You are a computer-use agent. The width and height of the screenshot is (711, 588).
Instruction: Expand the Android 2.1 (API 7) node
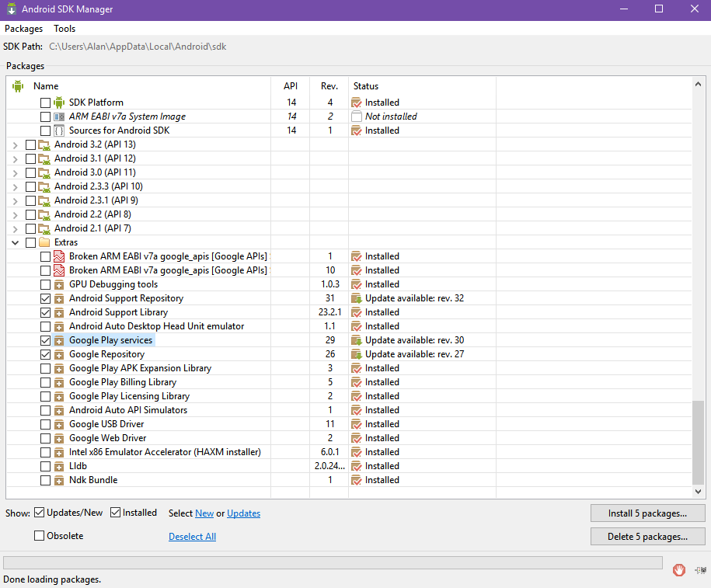(16, 229)
